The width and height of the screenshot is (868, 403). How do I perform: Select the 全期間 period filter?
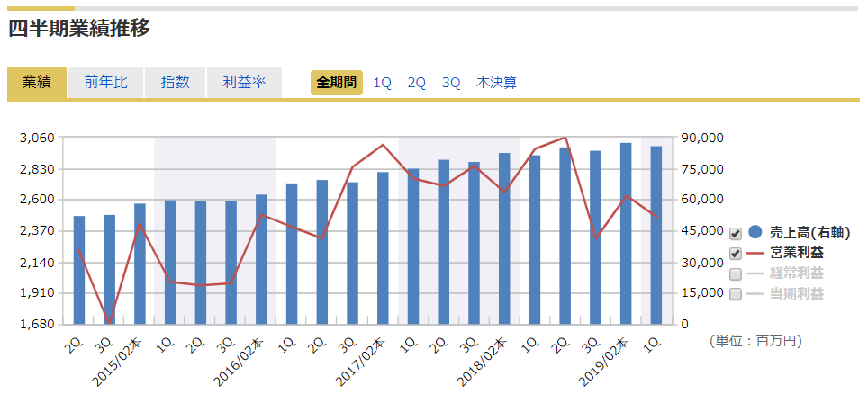coord(336,83)
